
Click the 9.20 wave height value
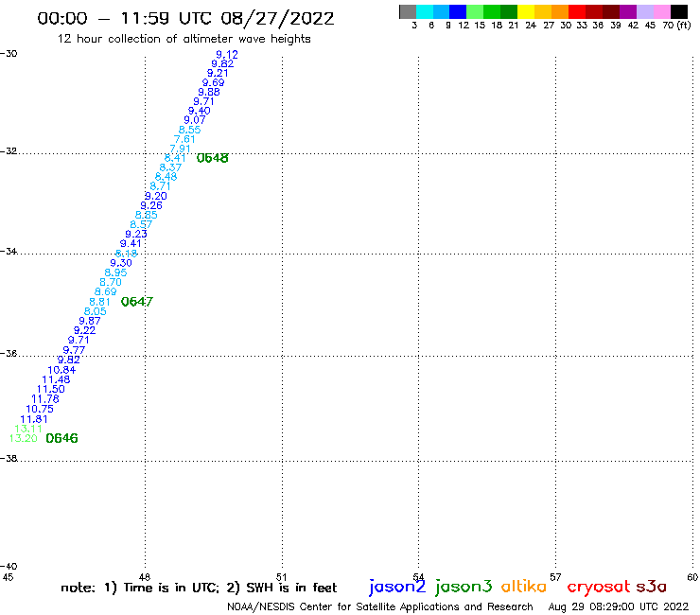pos(156,196)
